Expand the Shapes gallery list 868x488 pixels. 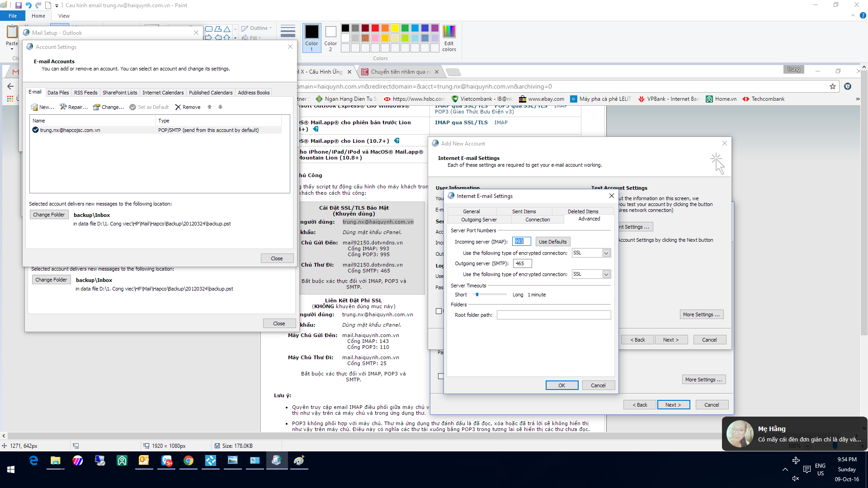click(x=235, y=38)
